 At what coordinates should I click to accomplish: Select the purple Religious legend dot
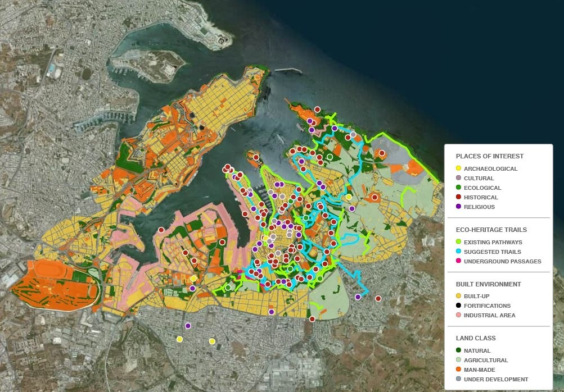458,207
